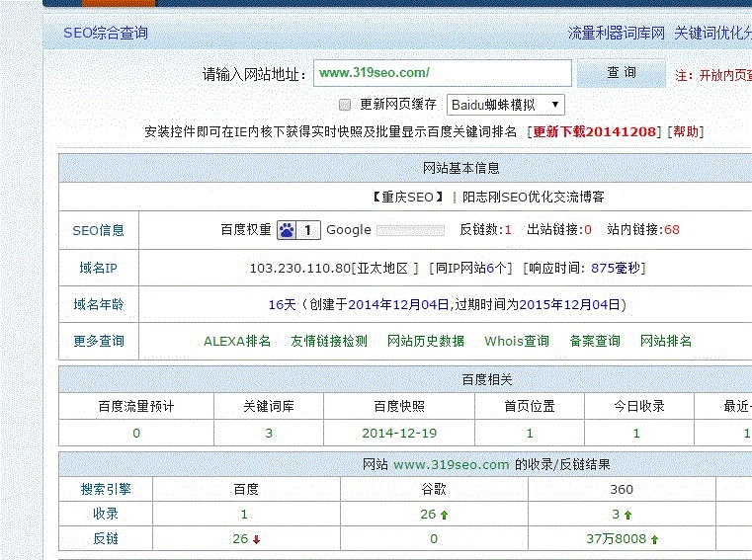Open the ALEXA排名 link
Image resolution: width=752 pixels, height=560 pixels.
pyautogui.click(x=237, y=342)
